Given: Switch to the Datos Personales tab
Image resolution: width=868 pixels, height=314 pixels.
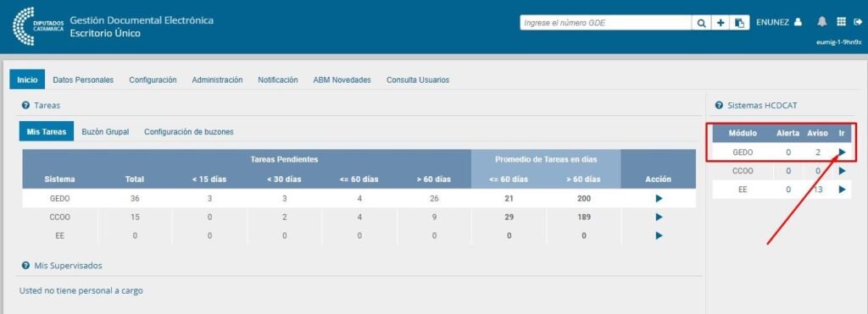Looking at the screenshot, I should (83, 80).
